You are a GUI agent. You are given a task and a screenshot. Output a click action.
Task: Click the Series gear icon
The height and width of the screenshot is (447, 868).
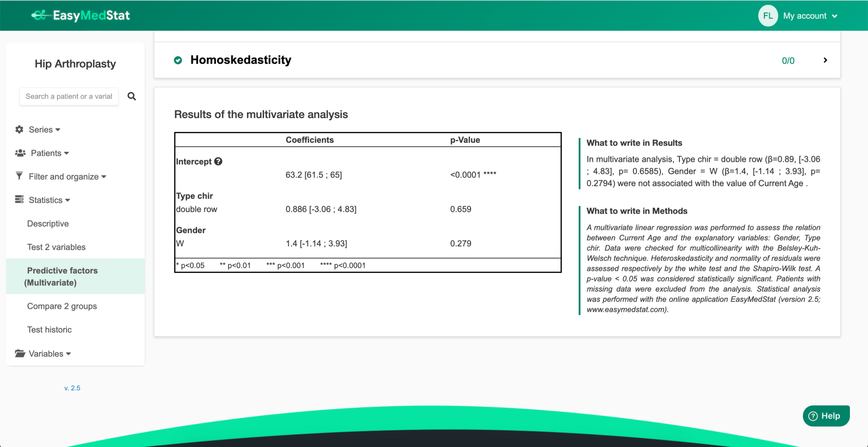(x=19, y=129)
